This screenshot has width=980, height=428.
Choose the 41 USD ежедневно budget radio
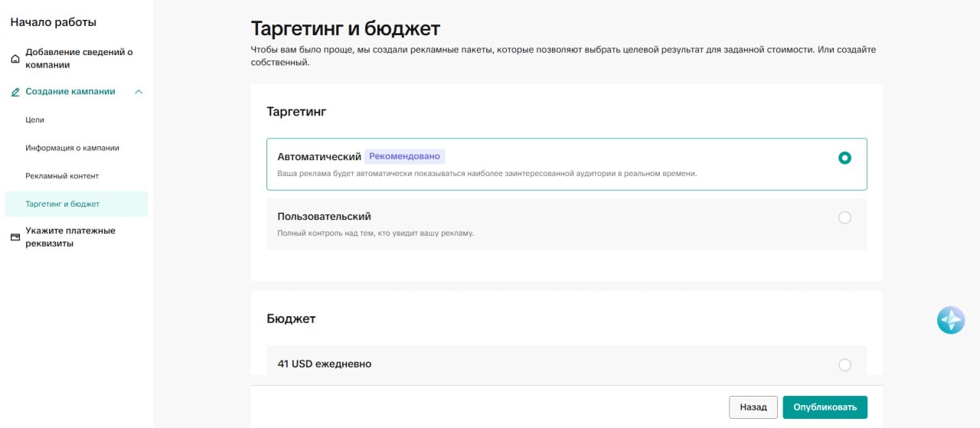(844, 364)
